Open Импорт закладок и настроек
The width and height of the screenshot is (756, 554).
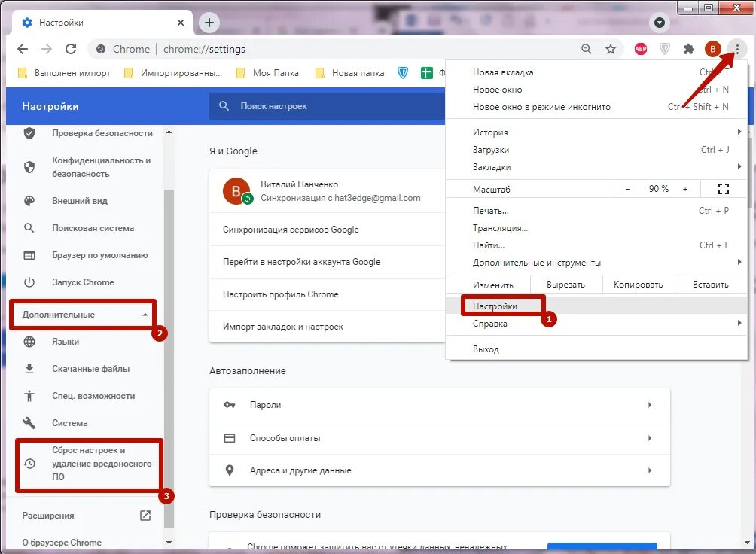click(x=327, y=327)
